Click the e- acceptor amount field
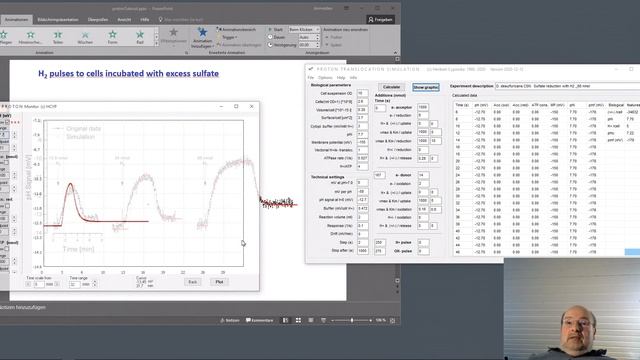This screenshot has height=360, width=640. tap(423, 107)
